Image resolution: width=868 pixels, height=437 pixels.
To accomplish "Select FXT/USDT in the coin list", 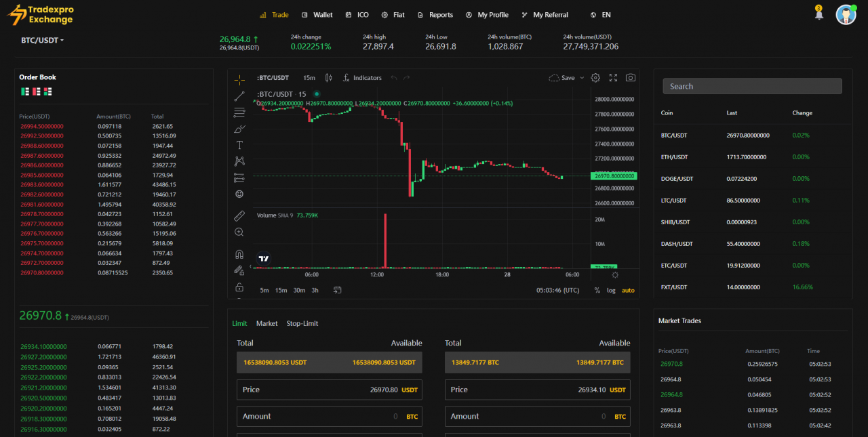I will 753,287.
